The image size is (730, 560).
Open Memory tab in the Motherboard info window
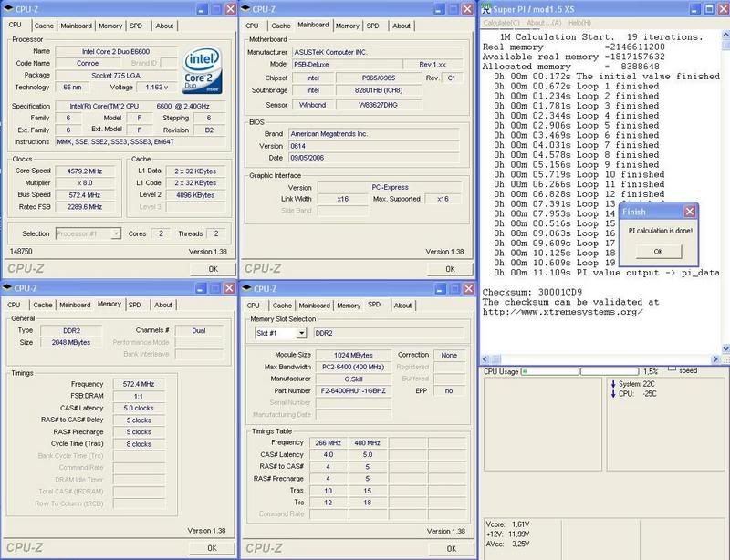click(x=348, y=26)
